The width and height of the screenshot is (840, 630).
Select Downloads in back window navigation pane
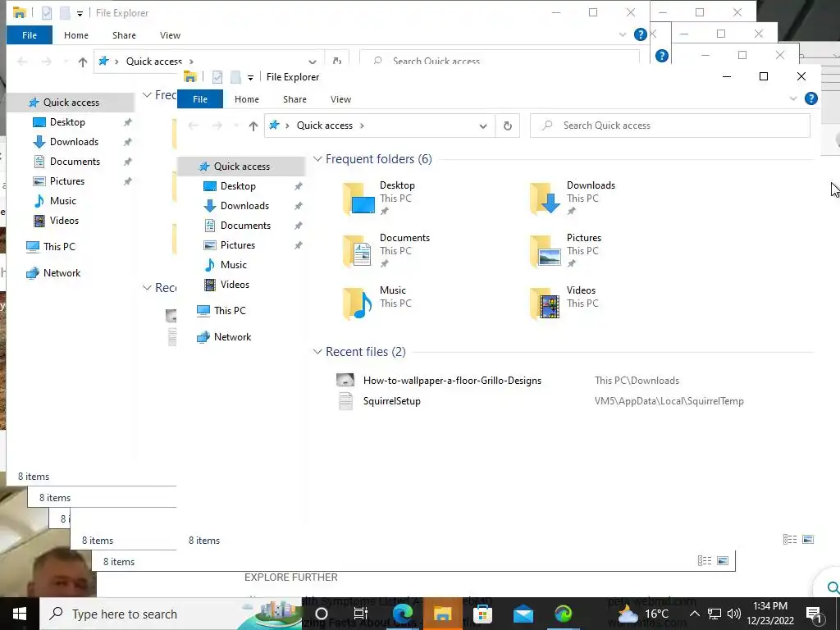pyautogui.click(x=74, y=142)
